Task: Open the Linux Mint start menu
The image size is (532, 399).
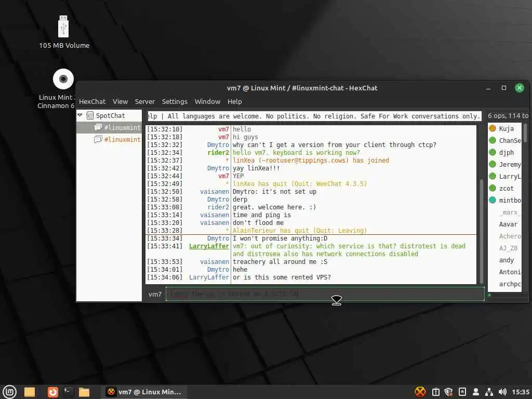Action: [x=9, y=392]
